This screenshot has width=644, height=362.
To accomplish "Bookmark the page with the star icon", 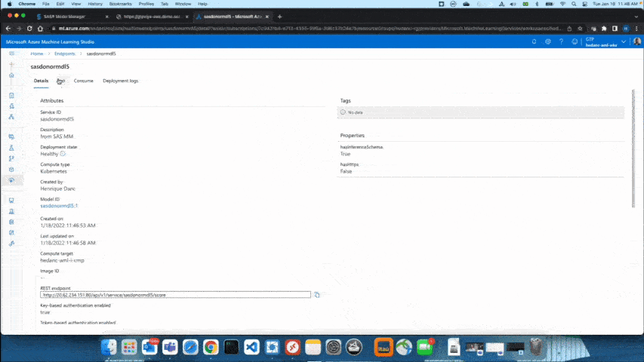I will point(580,29).
